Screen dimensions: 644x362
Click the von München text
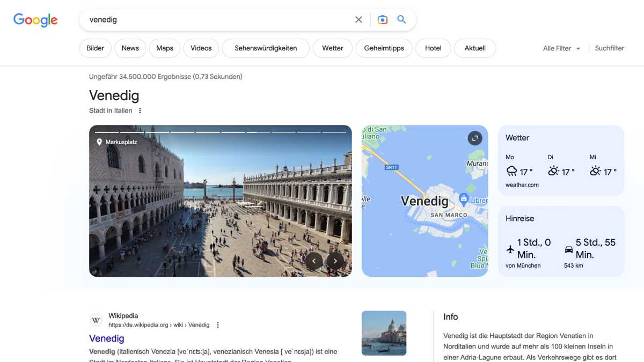tap(523, 265)
